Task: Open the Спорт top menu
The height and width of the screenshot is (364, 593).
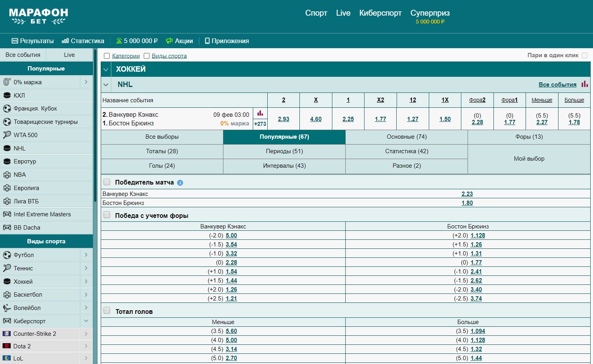Action: click(316, 13)
